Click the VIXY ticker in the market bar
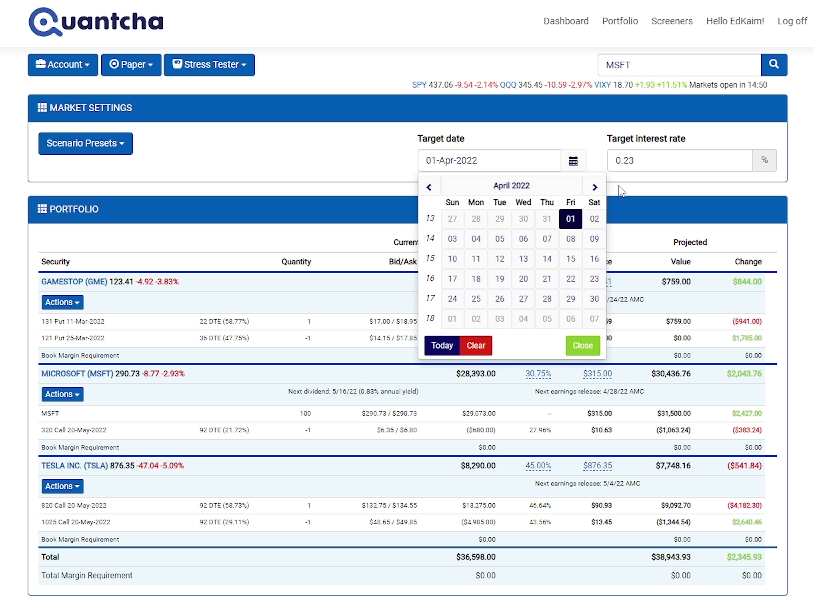The height and width of the screenshot is (602, 814). pos(602,85)
